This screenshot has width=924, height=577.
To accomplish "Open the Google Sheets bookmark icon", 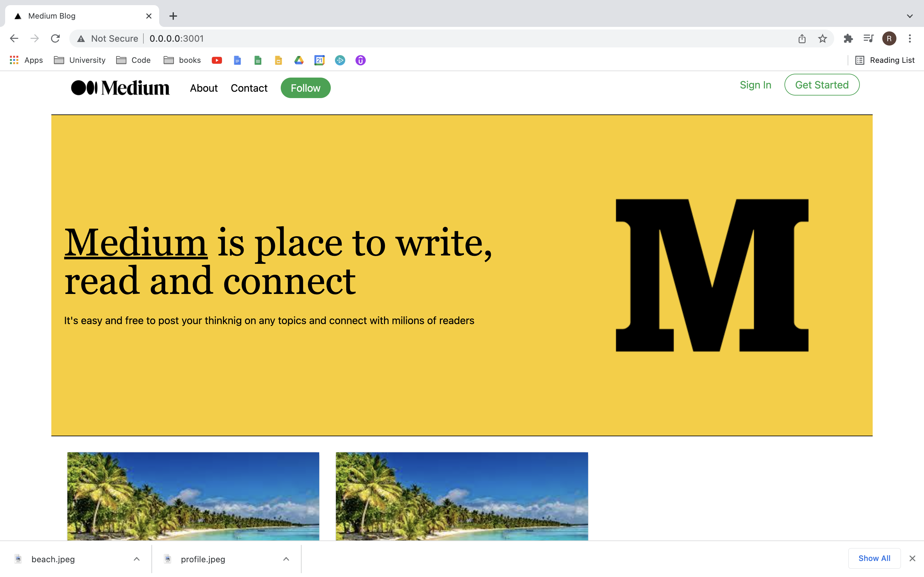I will (258, 60).
